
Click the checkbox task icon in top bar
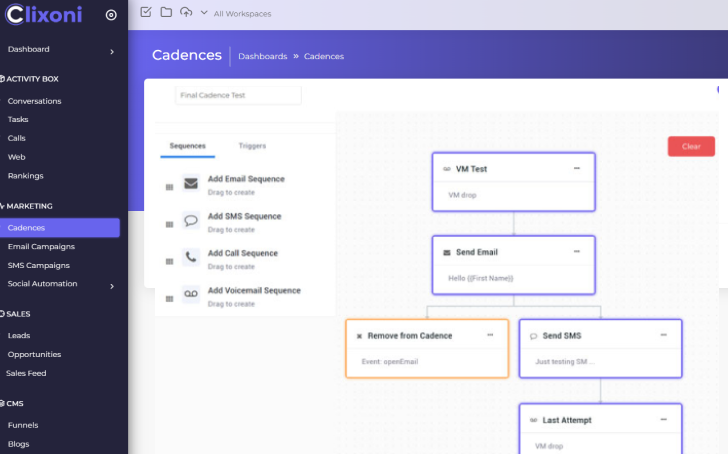146,13
